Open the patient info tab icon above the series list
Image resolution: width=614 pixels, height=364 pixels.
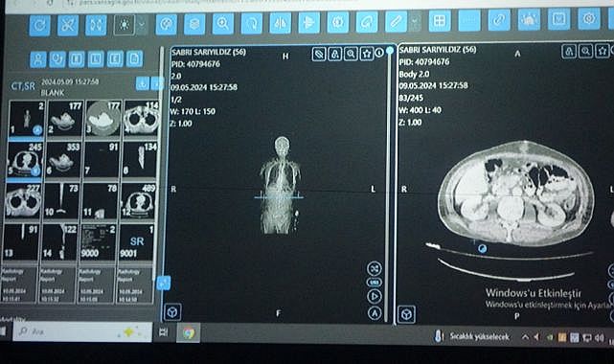click(x=38, y=59)
